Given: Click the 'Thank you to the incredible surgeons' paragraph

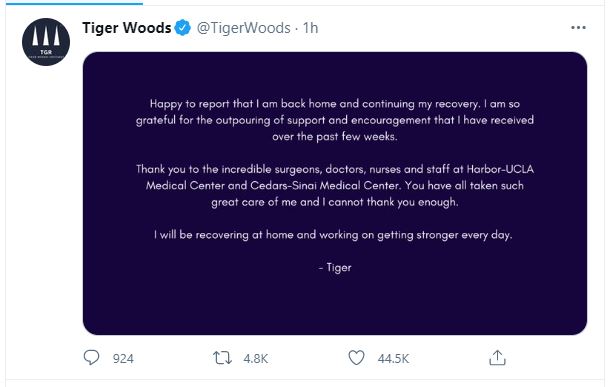Looking at the screenshot, I should click(x=335, y=185).
